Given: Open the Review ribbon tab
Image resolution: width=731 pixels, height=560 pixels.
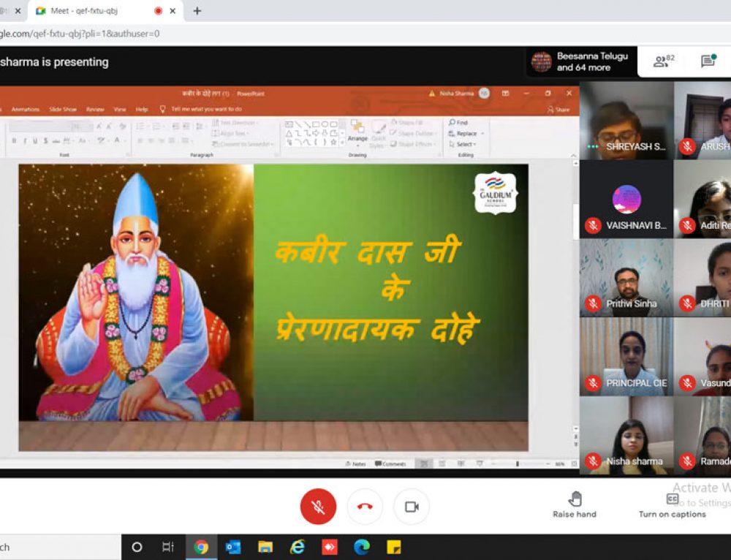Looking at the screenshot, I should (x=95, y=109).
